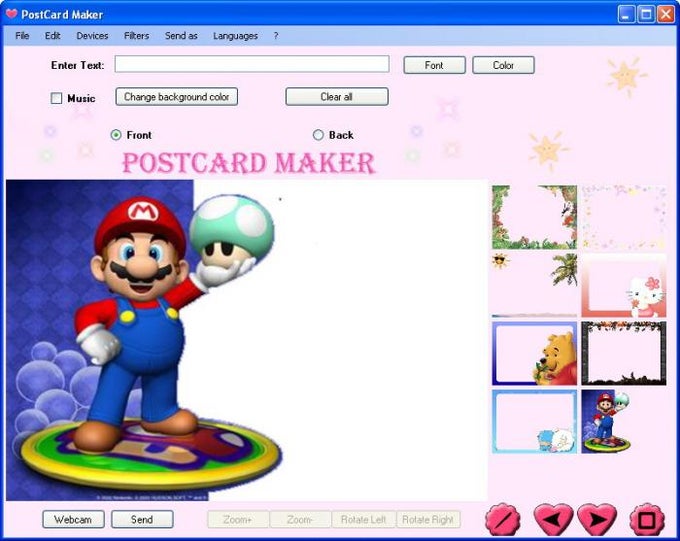Click the Send button
The width and height of the screenshot is (680, 541).
coord(142,519)
